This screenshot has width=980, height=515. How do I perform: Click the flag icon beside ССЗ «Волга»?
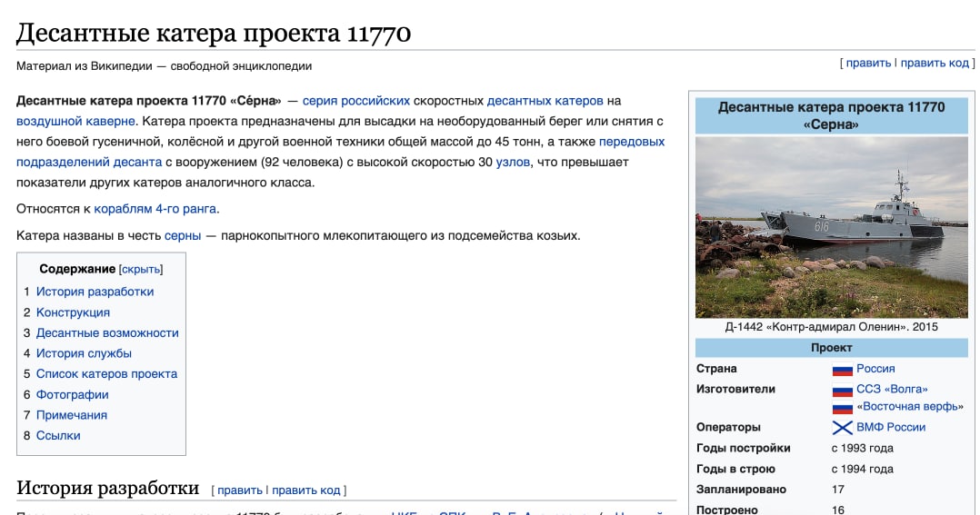click(842, 390)
